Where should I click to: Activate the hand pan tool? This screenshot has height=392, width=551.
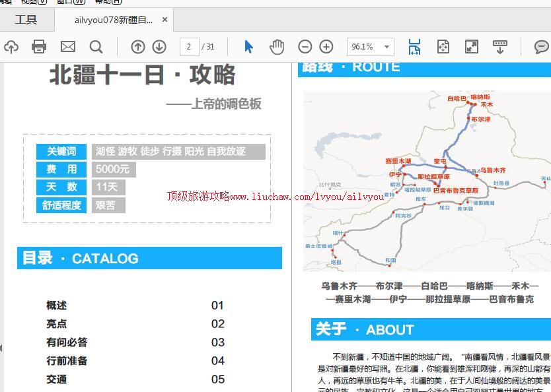coord(276,47)
